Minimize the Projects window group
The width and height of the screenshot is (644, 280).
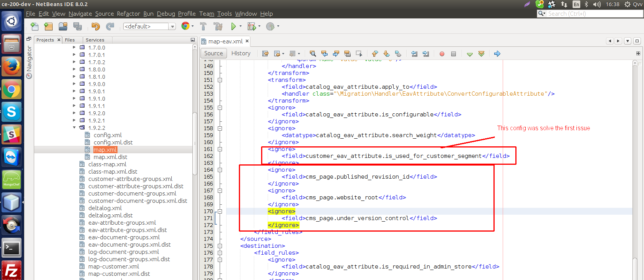(x=193, y=40)
